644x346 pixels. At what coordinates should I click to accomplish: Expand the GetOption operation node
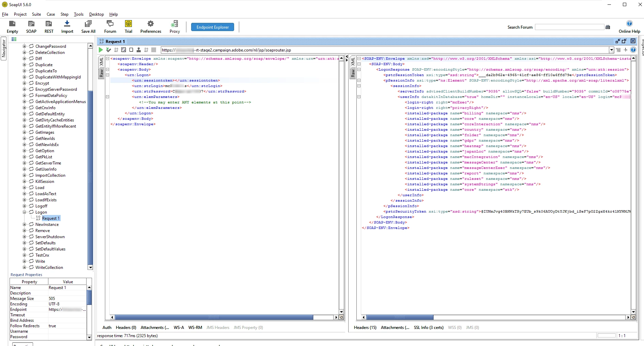[x=24, y=151]
